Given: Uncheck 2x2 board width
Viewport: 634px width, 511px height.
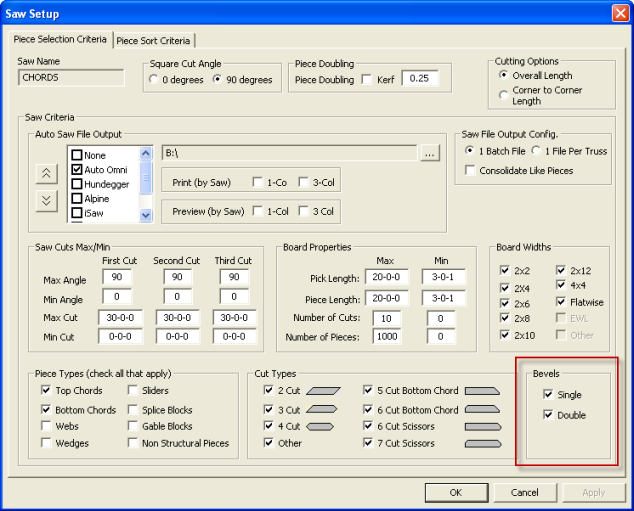Looking at the screenshot, I should coord(505,270).
